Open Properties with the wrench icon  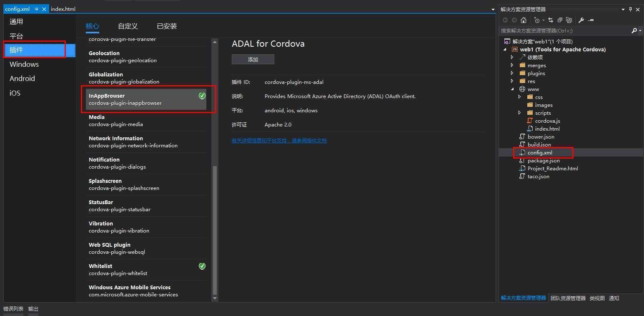coord(581,20)
